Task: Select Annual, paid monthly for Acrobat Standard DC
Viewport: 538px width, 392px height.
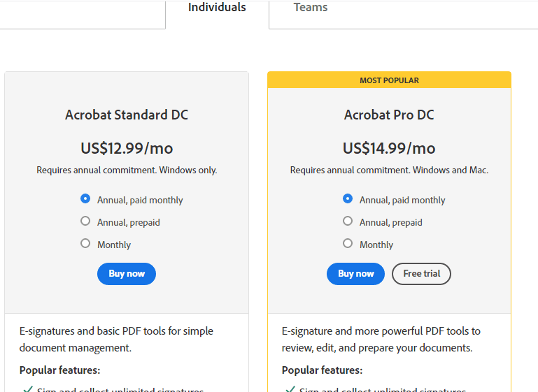Action: pyautogui.click(x=85, y=198)
